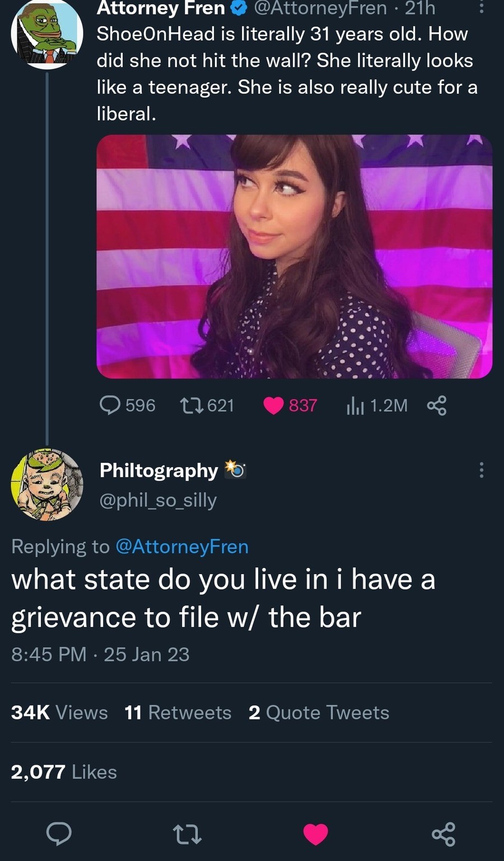View the 2 Quote Tweets list

pyautogui.click(x=319, y=713)
